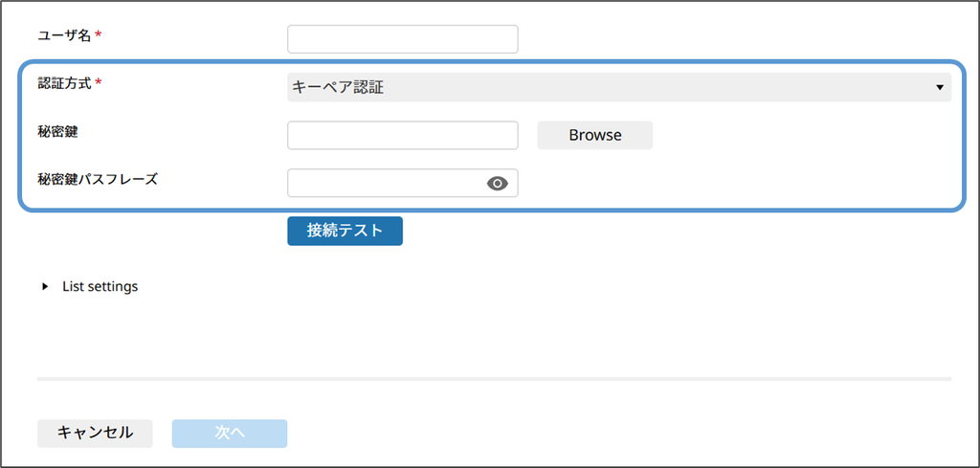The height and width of the screenshot is (468, 980).
Task: Select the 秘密鍵 label text
Action: pyautogui.click(x=57, y=131)
